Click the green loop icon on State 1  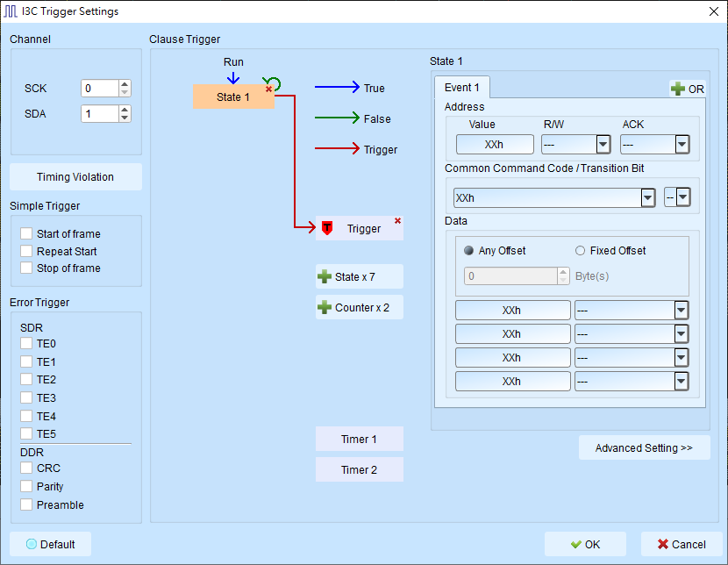[x=273, y=82]
